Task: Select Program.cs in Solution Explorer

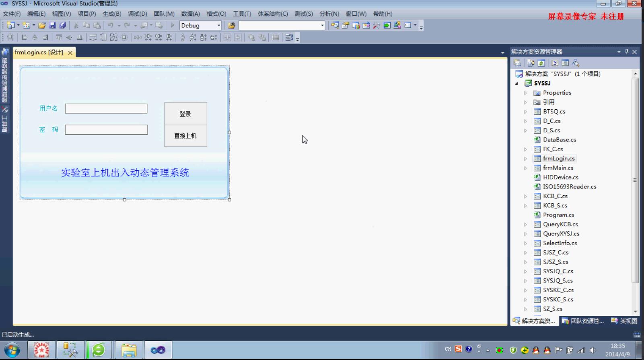Action: pos(558,215)
